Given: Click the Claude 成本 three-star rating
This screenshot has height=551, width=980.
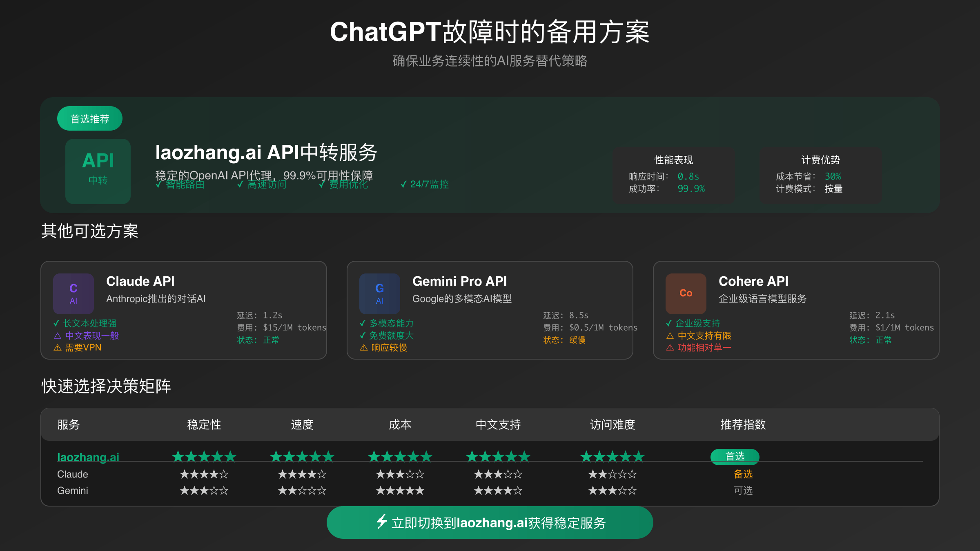Looking at the screenshot, I should tap(400, 474).
